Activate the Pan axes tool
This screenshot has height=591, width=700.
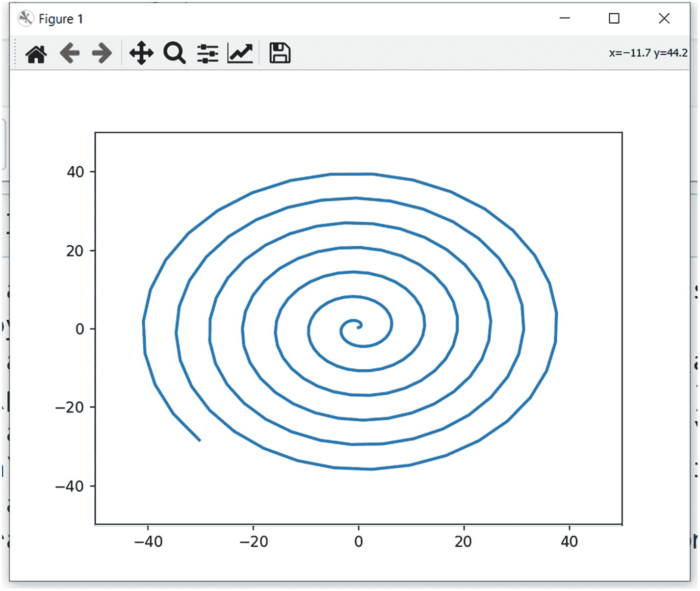pos(141,53)
